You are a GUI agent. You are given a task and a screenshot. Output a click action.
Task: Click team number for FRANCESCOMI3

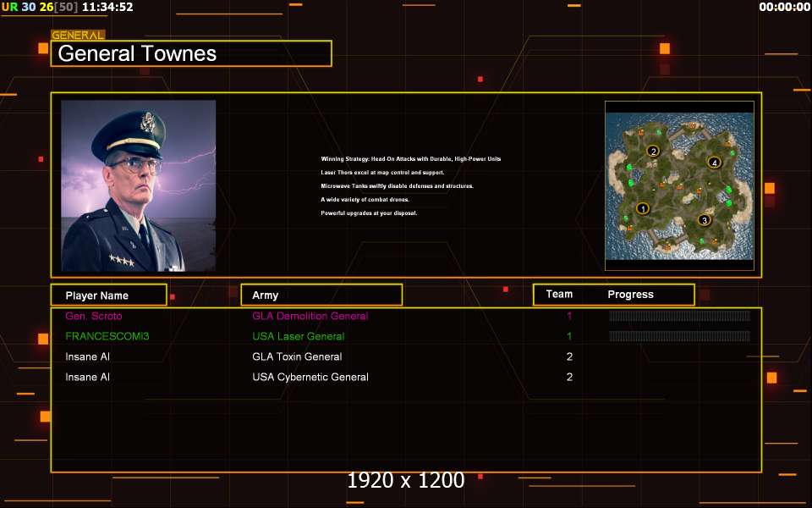(569, 336)
